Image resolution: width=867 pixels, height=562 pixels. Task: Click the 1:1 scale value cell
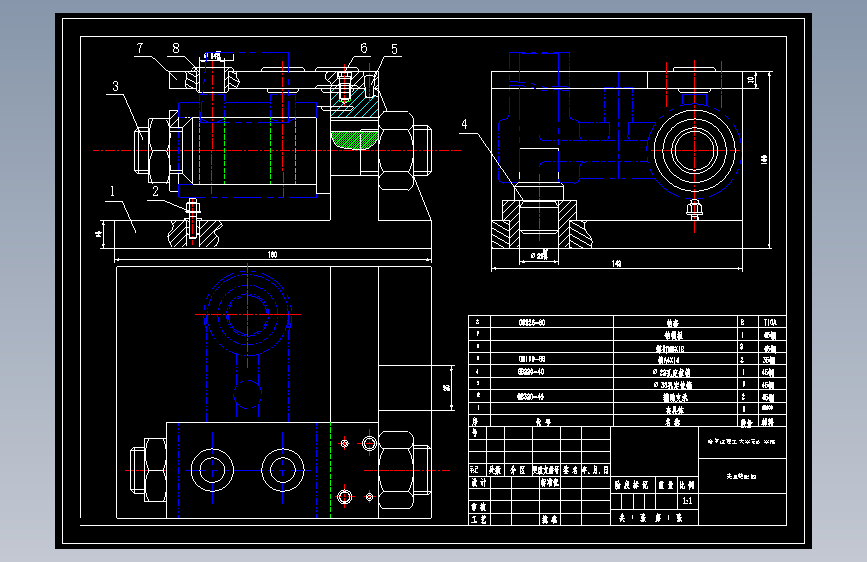coord(687,501)
